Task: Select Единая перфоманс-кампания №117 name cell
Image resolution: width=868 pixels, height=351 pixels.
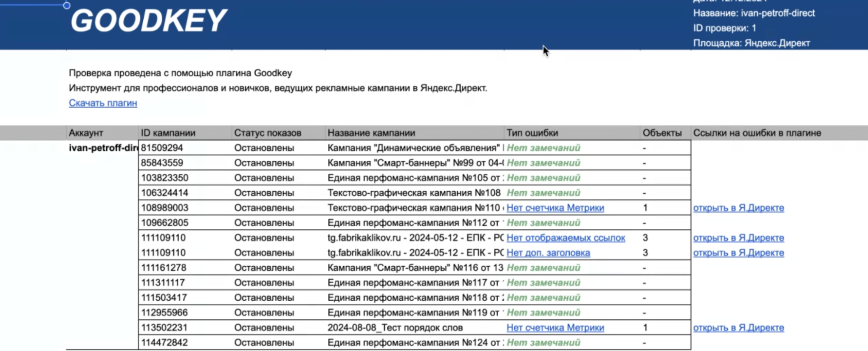Action: 416,283
